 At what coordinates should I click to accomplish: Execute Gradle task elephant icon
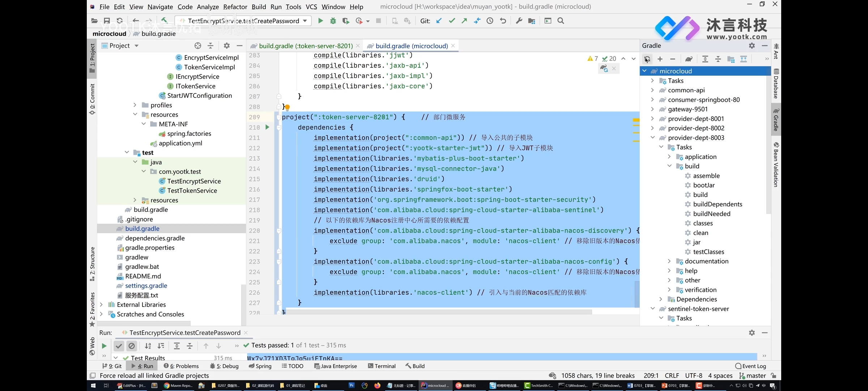click(x=689, y=59)
